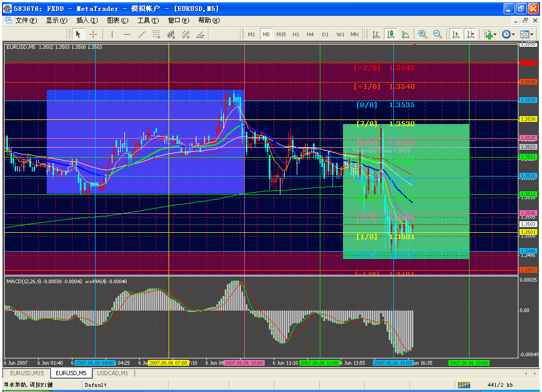542x392 pixels.
Task: Open the 窗口(W) menu
Action: click(x=179, y=20)
